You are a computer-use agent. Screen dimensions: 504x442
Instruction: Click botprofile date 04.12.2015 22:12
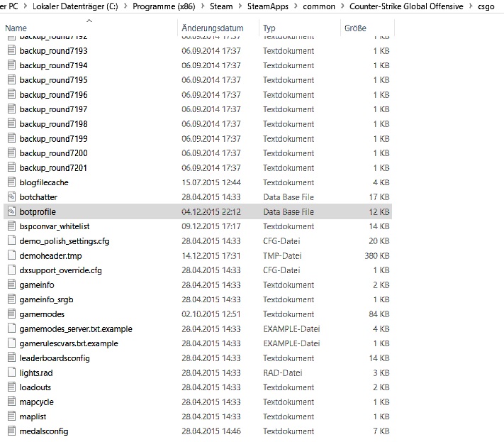coord(211,211)
